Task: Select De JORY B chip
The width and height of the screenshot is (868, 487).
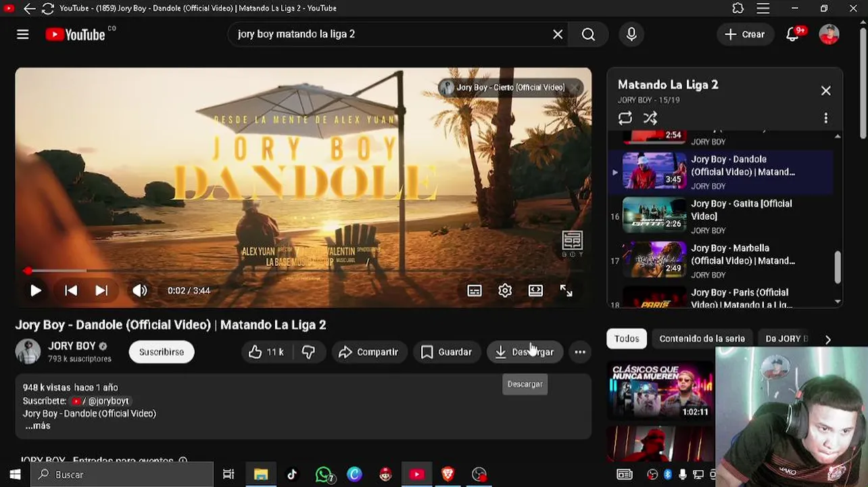Action: (x=786, y=339)
